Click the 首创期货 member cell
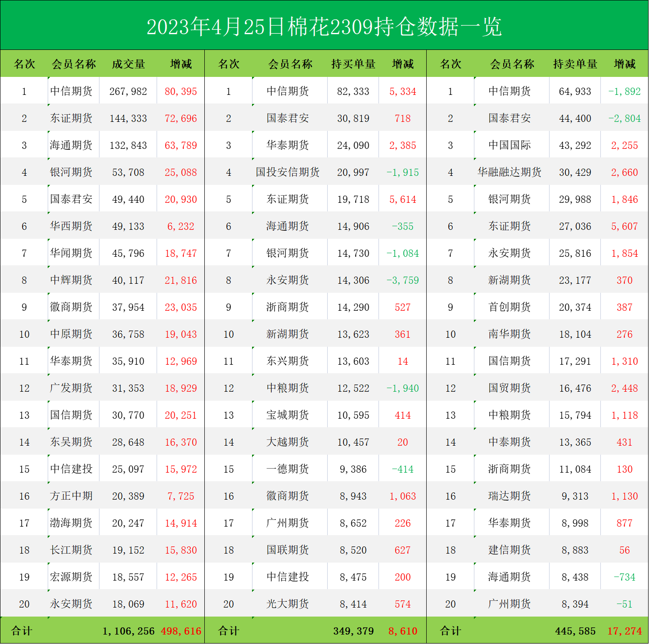This screenshot has width=649, height=644. point(509,307)
